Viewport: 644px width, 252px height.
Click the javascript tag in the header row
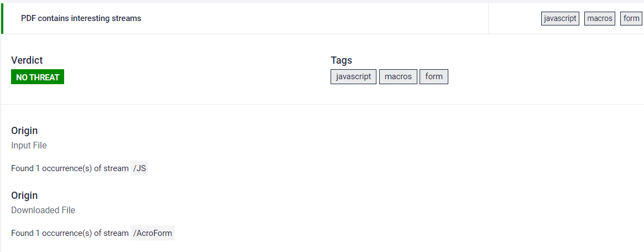560,18
